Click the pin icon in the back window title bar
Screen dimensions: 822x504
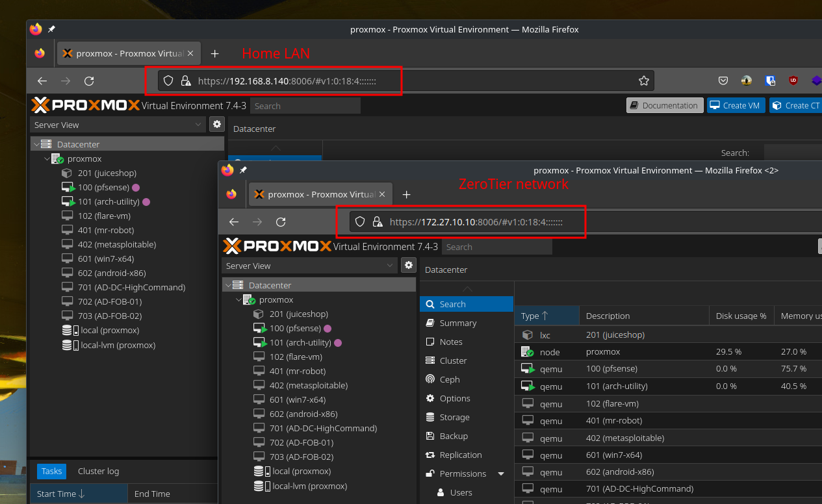[51, 29]
